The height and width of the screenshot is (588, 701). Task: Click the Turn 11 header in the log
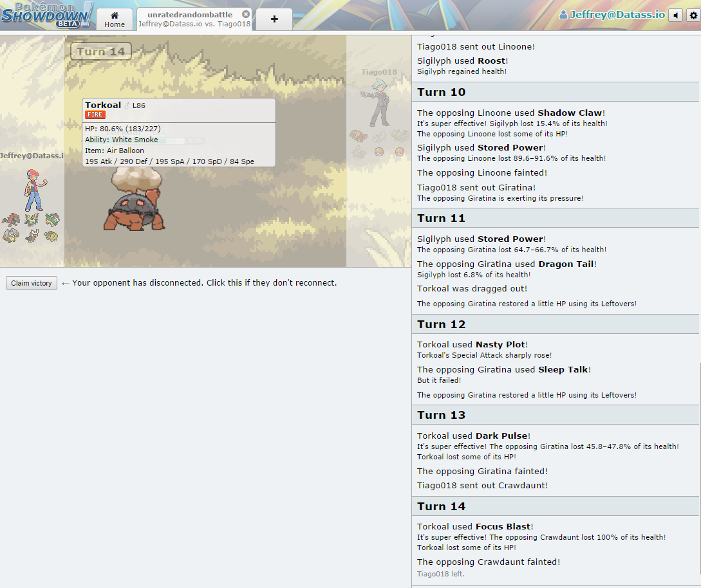click(556, 218)
